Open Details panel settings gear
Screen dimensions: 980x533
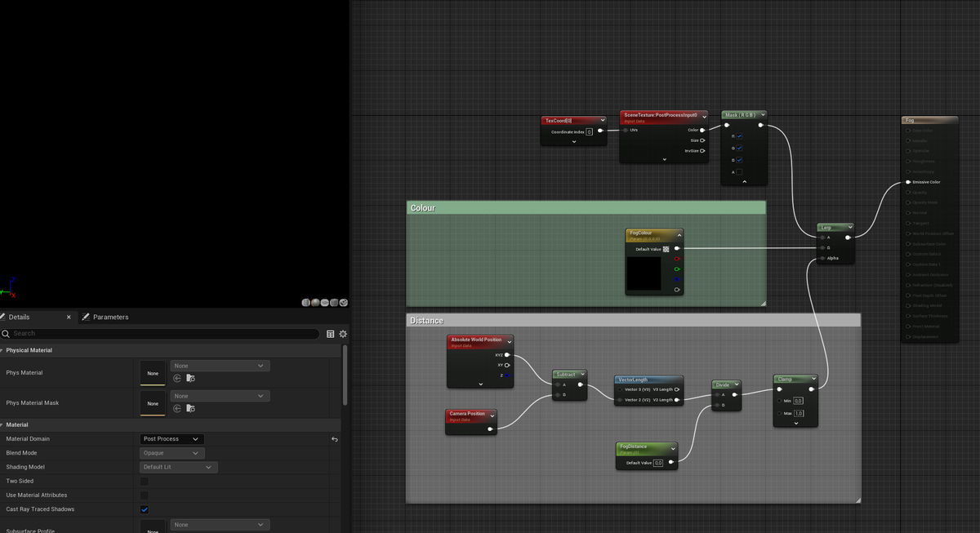click(x=343, y=334)
